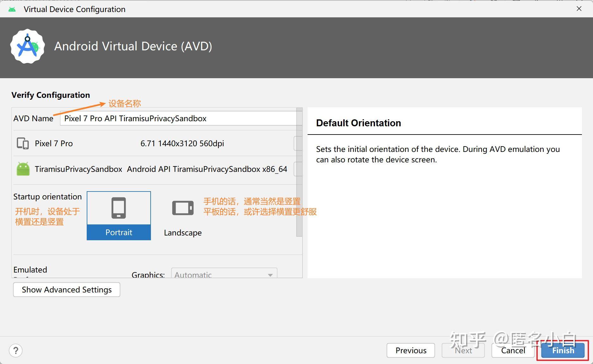Click the 'Emulated' performance label

(30, 270)
